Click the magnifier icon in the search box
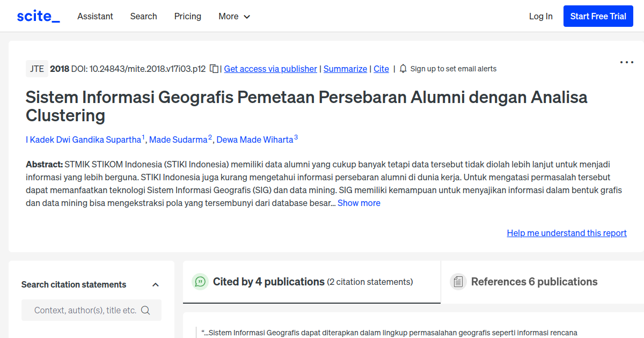 (x=145, y=310)
